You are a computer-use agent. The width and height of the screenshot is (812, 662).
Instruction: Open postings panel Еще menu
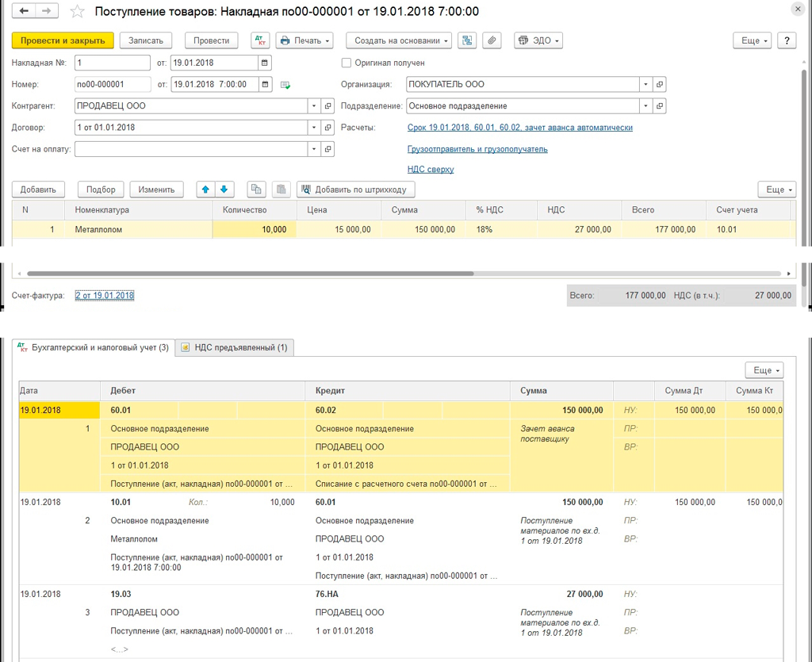(764, 370)
